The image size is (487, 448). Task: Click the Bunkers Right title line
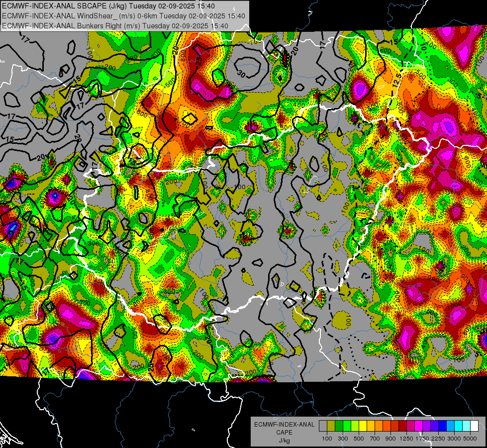click(115, 26)
